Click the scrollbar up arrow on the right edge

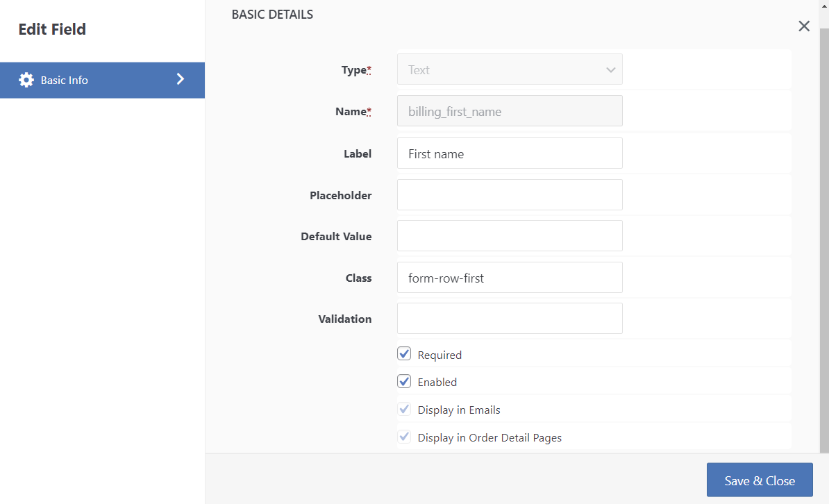coord(824,6)
